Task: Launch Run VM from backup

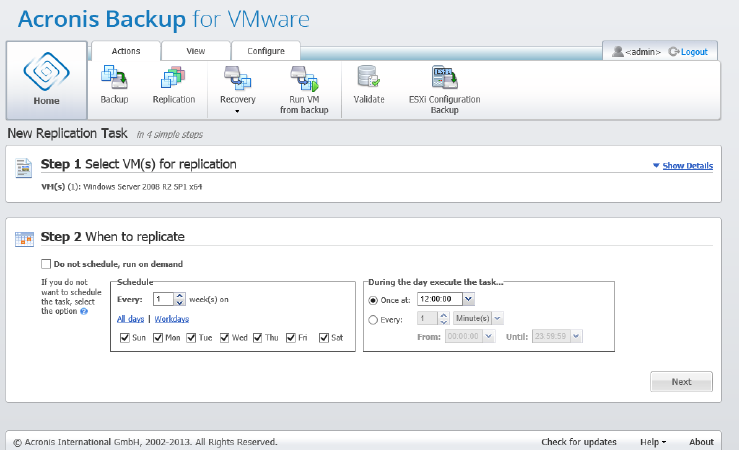Action: coord(304,90)
